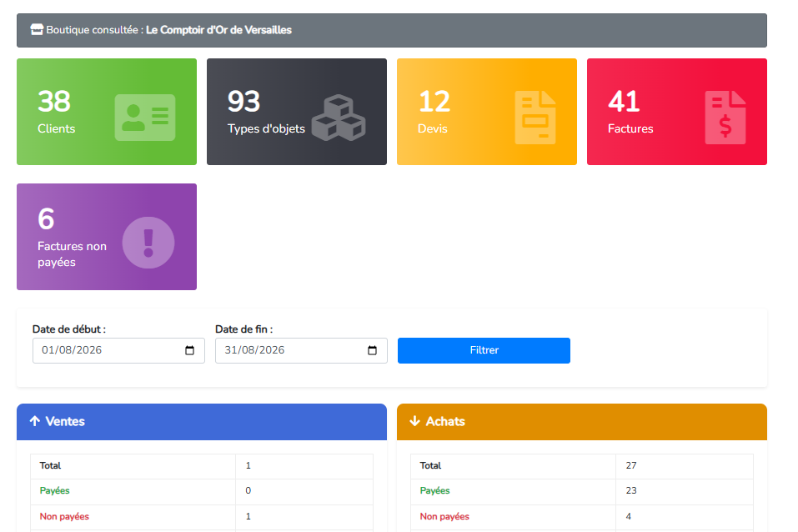
Task: Click the Ventes panel header
Action: click(x=202, y=422)
